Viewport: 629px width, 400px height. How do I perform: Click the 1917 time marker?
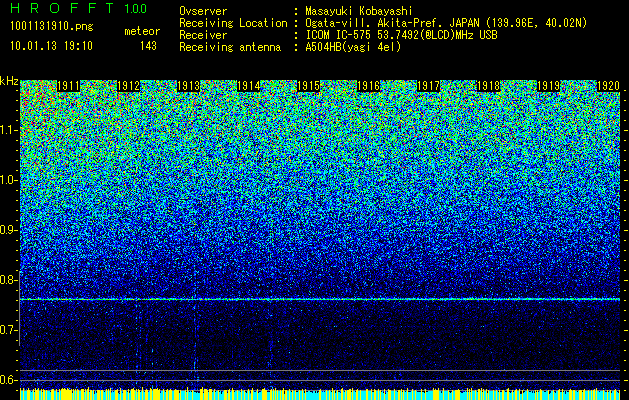click(x=428, y=86)
